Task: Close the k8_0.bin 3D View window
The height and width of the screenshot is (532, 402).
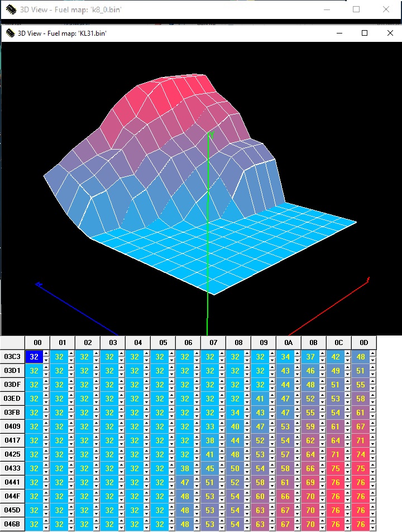Action: (x=386, y=9)
